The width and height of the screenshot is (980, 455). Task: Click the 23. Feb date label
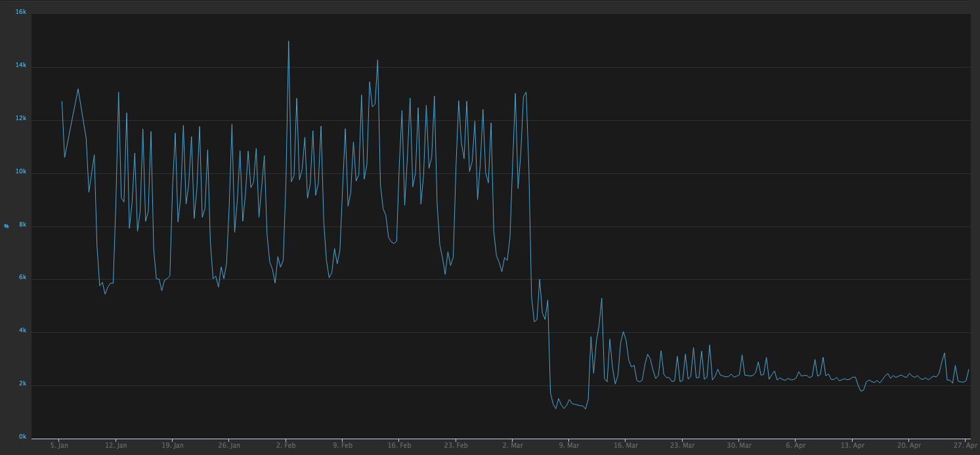[456, 445]
